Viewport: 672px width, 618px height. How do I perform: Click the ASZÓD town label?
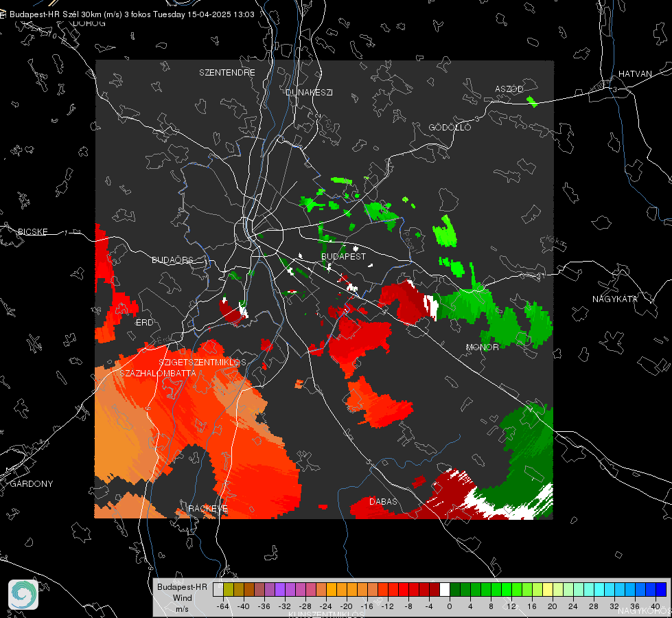509,89
